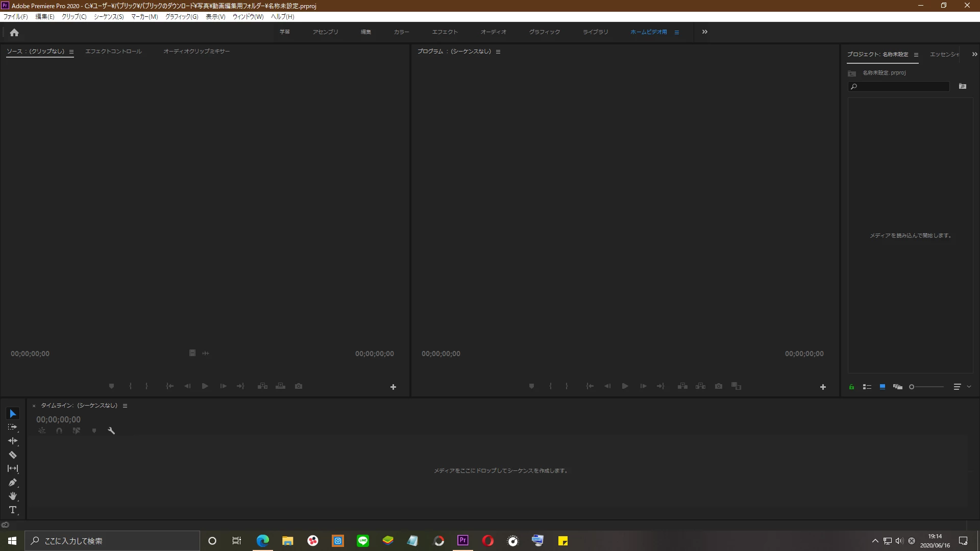Viewport: 980px width, 551px height.
Task: Step forward one frame in Source monitor
Action: tap(223, 386)
